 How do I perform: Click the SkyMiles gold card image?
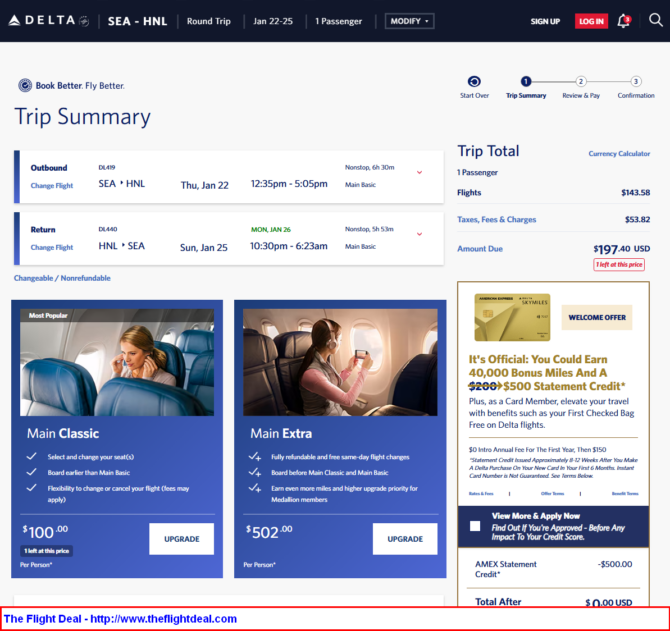510,317
